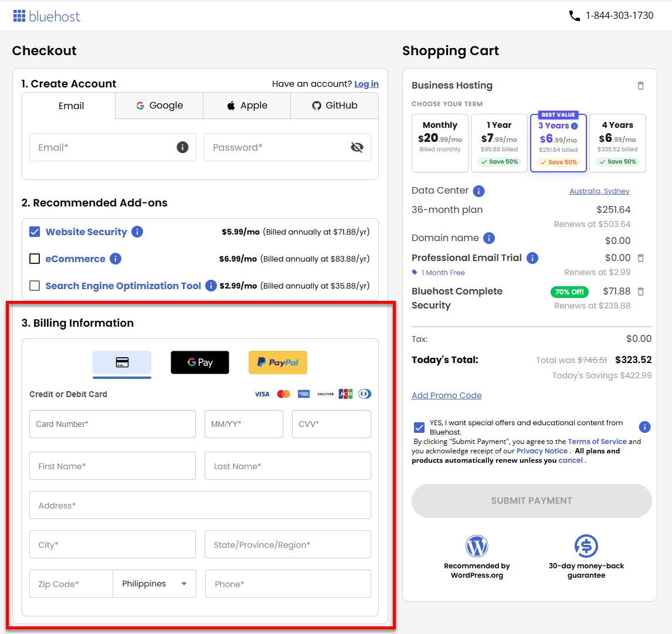Switch to GitHub sign-up tab
This screenshot has height=634, width=672.
[x=335, y=106]
